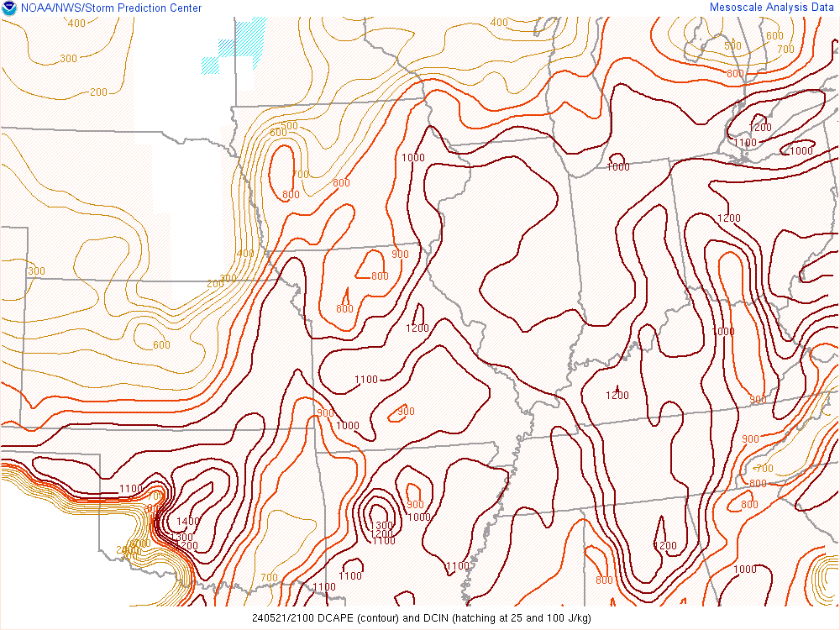Screen dimensions: 840x630
Task: Select the 1000 label under the small arch contour
Action: click(x=618, y=167)
